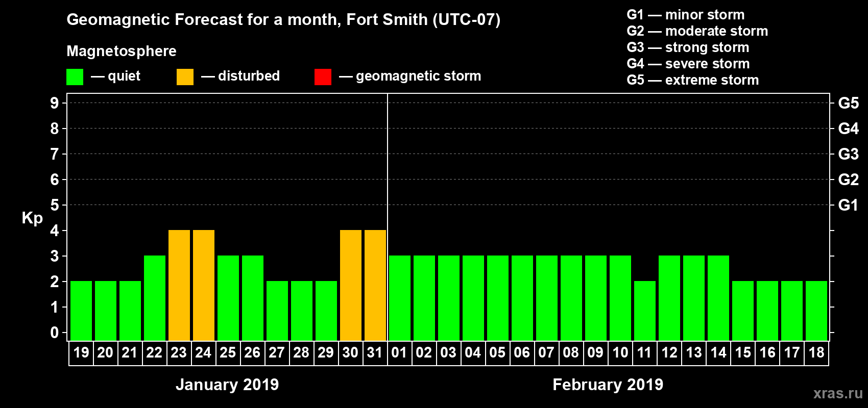The width and height of the screenshot is (868, 408).
Task: Click the red geomagnetic storm legend swatch
Action: 323,77
